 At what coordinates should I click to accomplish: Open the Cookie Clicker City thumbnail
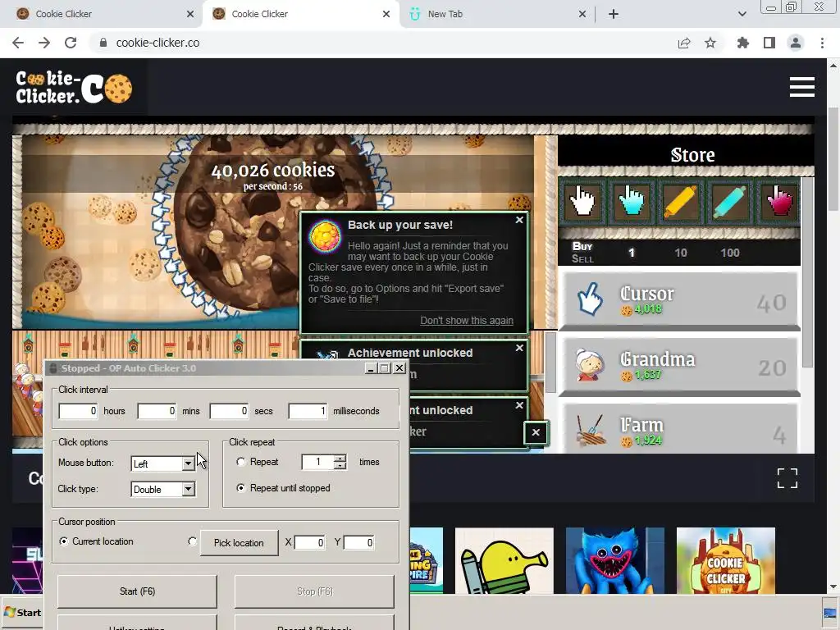coord(726,560)
